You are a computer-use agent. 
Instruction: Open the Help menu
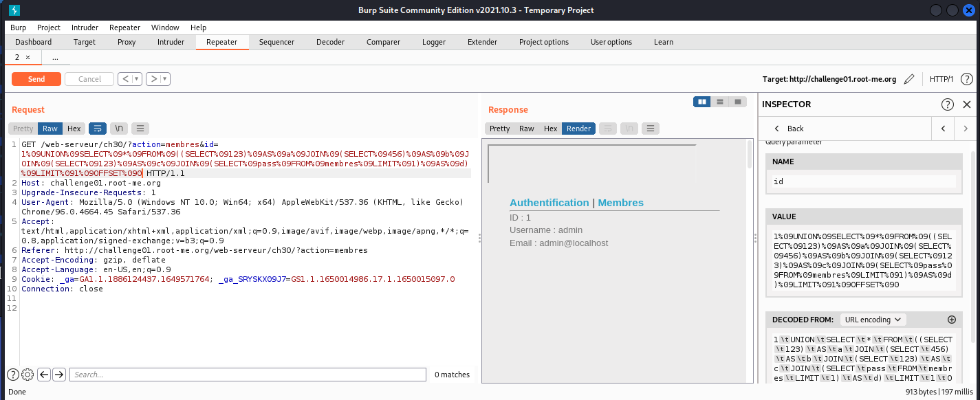click(199, 27)
